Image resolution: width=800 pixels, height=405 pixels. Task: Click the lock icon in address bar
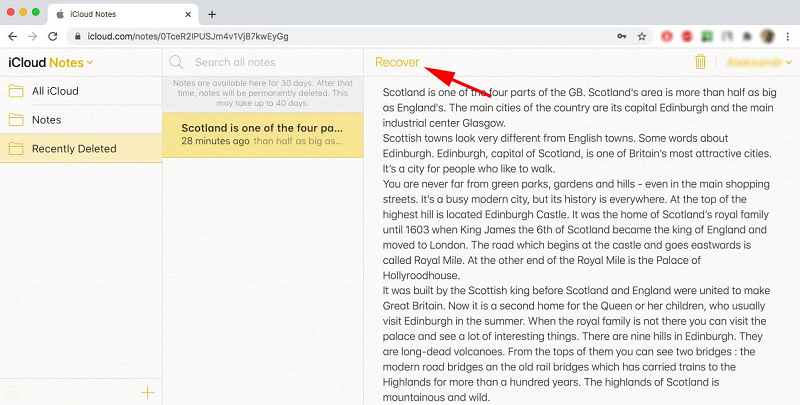coord(78,36)
